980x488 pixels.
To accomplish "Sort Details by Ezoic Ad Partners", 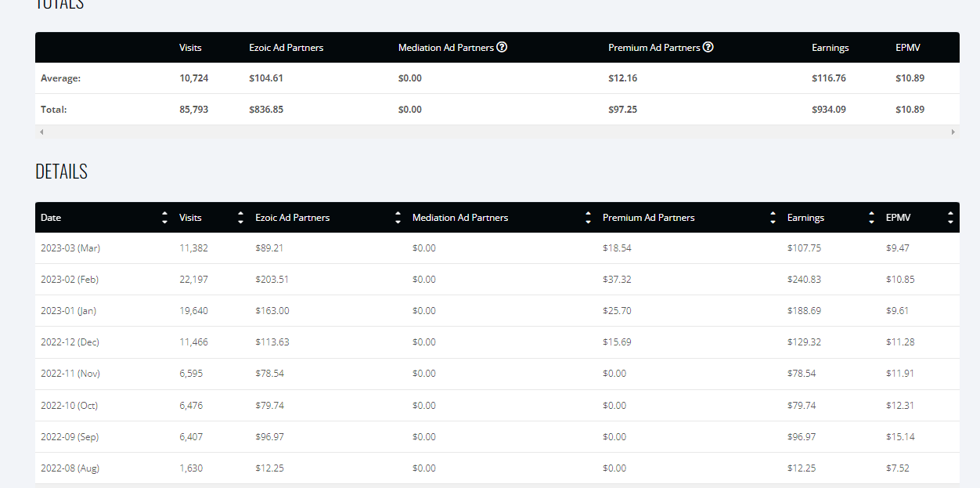I will tap(398, 218).
